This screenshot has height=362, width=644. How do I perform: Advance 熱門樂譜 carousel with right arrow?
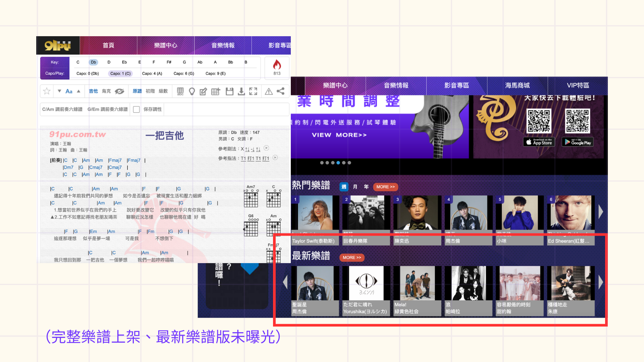(x=601, y=212)
